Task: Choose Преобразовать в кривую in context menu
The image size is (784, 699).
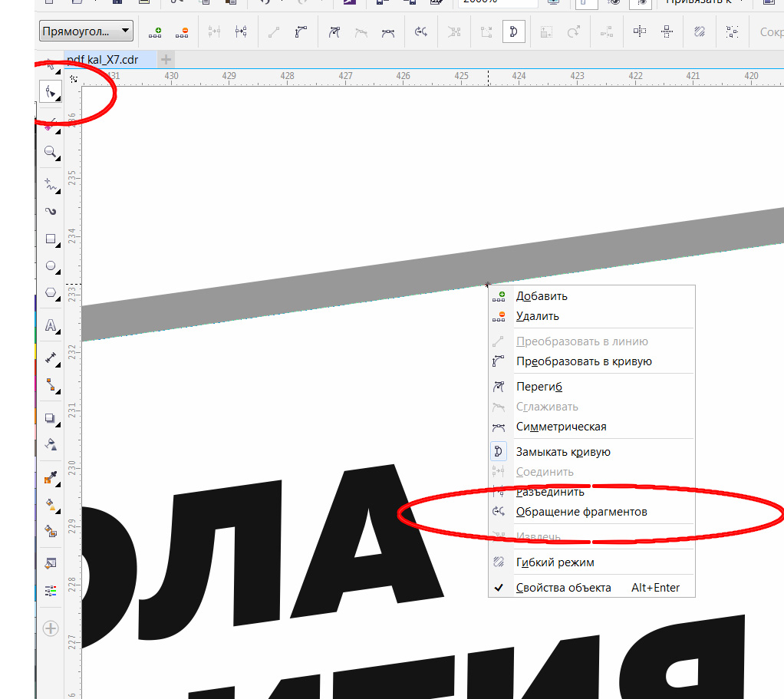Action: click(591, 361)
